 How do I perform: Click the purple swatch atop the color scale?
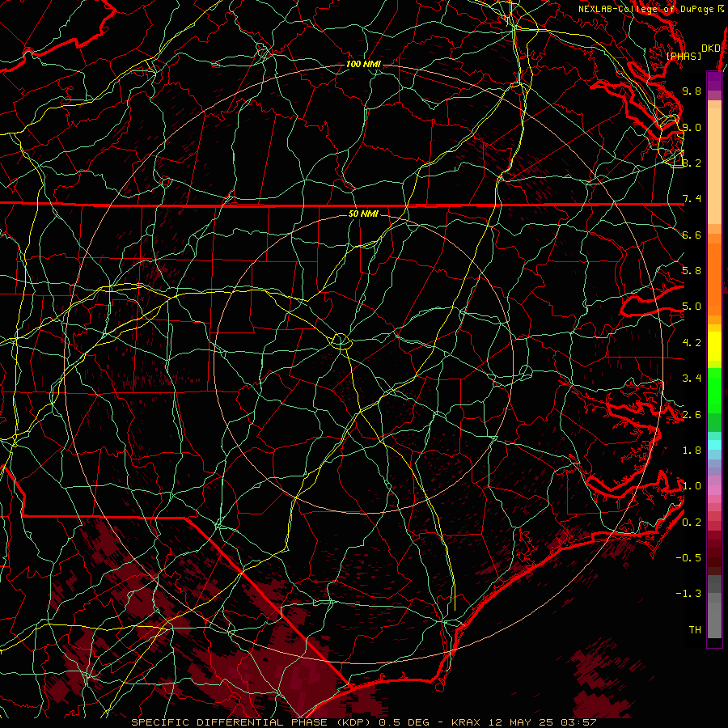pos(714,81)
